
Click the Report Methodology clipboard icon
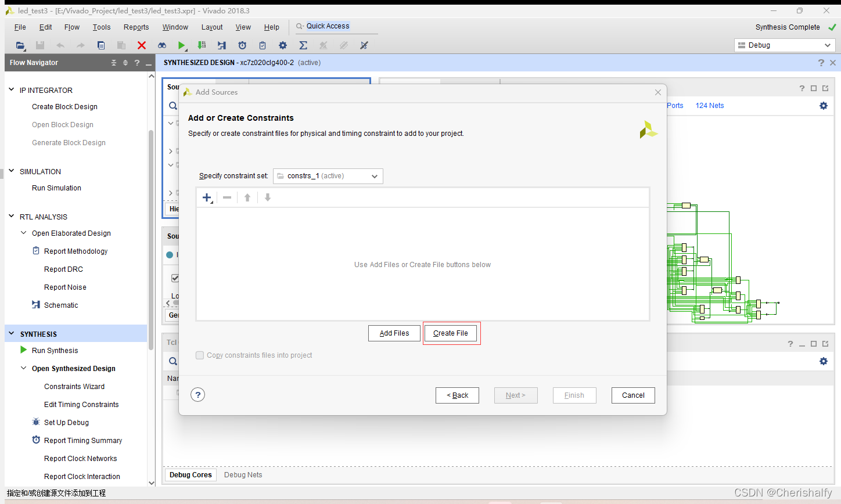coord(36,251)
